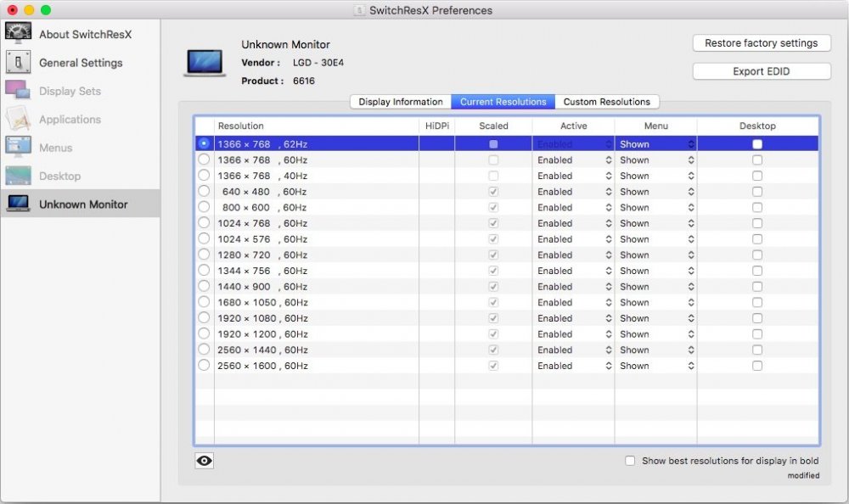Select the radio button for 1024 x 768

(204, 223)
